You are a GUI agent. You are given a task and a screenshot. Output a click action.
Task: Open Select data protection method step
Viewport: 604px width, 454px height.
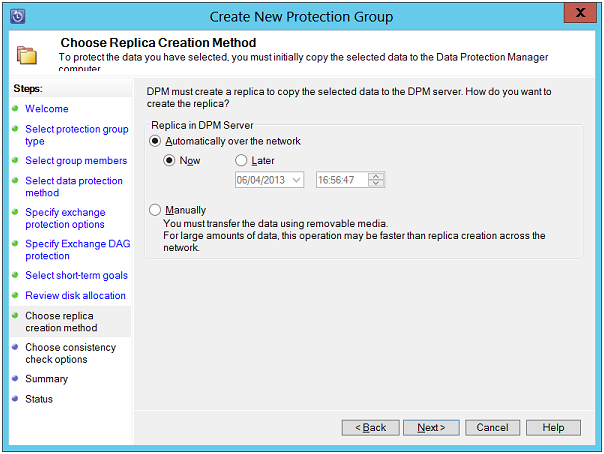(74, 186)
